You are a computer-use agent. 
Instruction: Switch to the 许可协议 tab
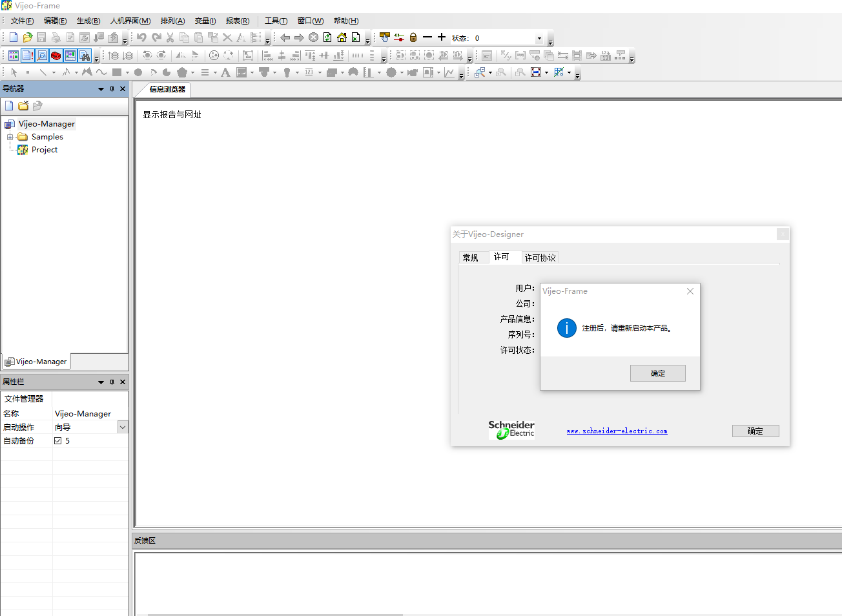pyautogui.click(x=540, y=258)
